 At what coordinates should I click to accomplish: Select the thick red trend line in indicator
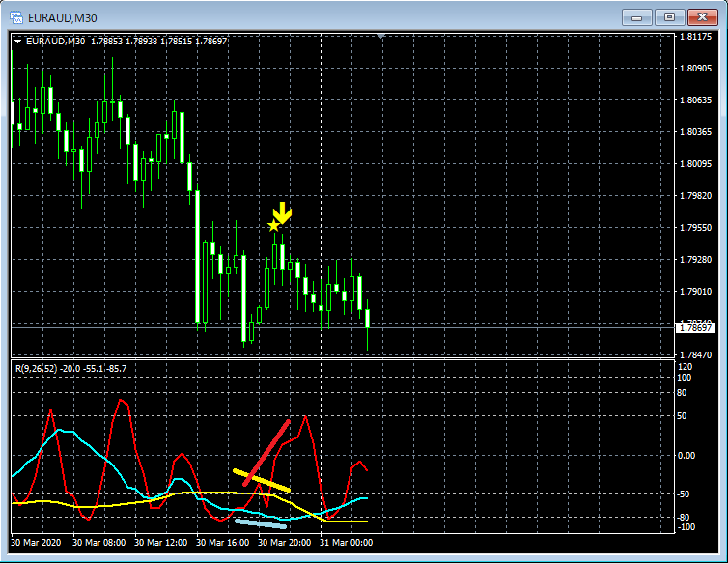tap(266, 453)
